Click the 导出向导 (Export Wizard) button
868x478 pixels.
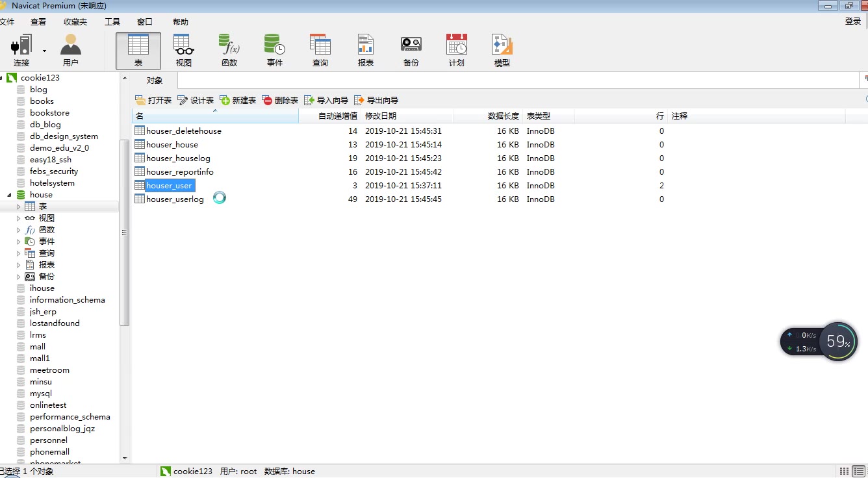click(376, 100)
